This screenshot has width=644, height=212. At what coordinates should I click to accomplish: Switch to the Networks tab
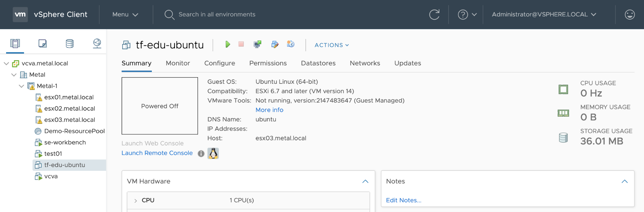(365, 63)
